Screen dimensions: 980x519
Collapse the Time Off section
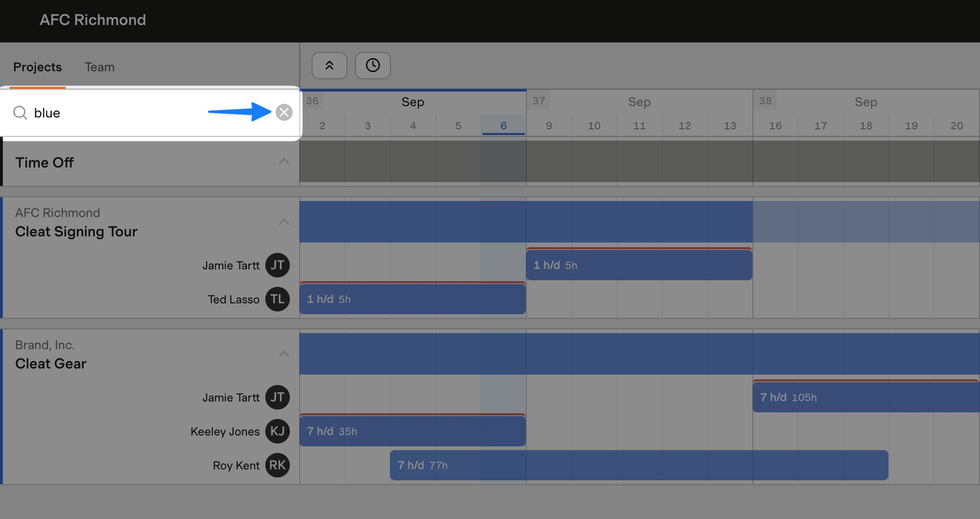pos(284,162)
